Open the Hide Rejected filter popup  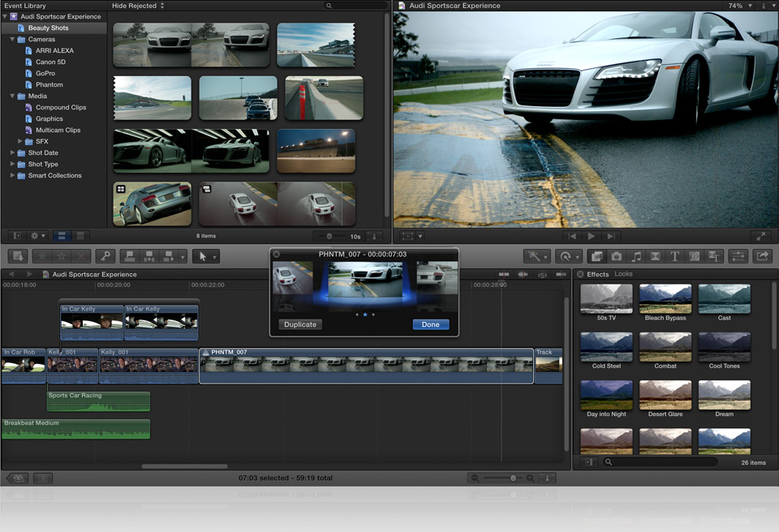138,6
